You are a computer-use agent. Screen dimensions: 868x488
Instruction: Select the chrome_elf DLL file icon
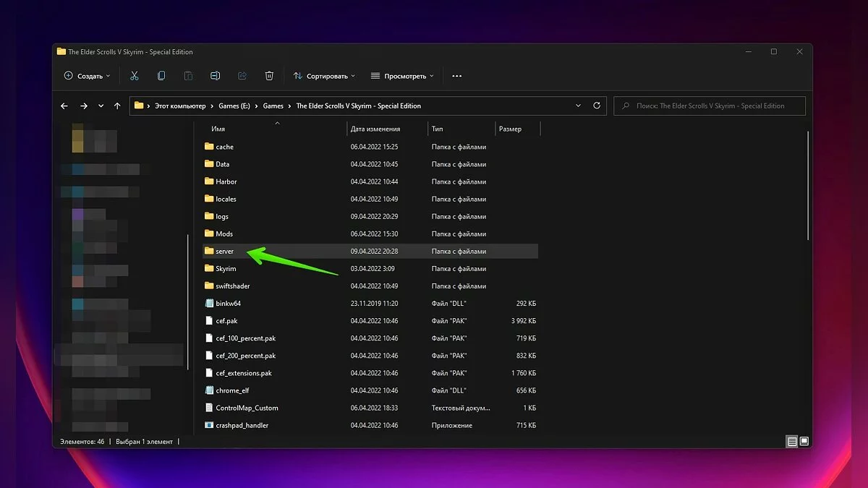[209, 390]
